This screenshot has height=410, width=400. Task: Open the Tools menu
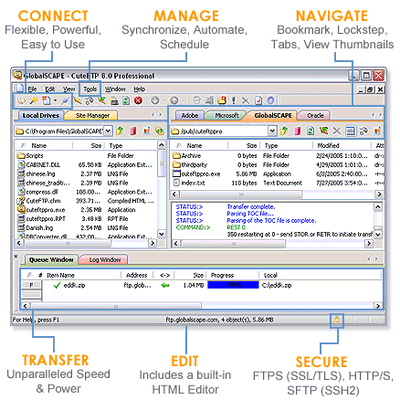pyautogui.click(x=90, y=89)
